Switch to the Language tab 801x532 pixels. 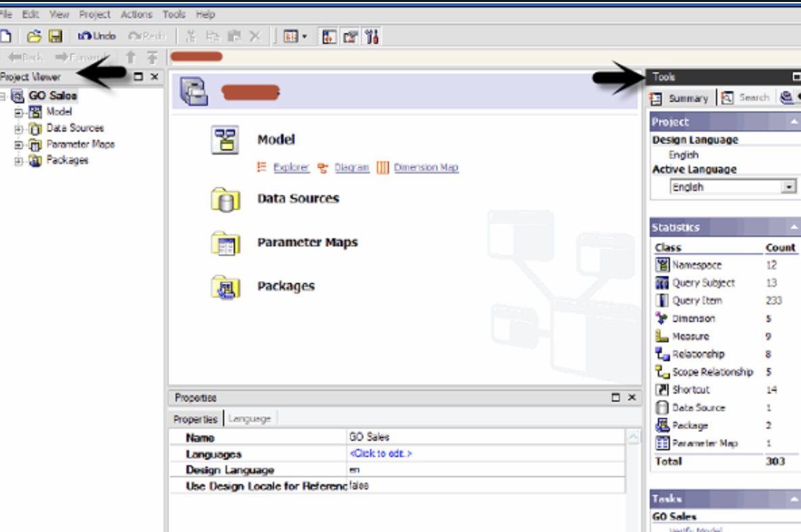(x=249, y=419)
